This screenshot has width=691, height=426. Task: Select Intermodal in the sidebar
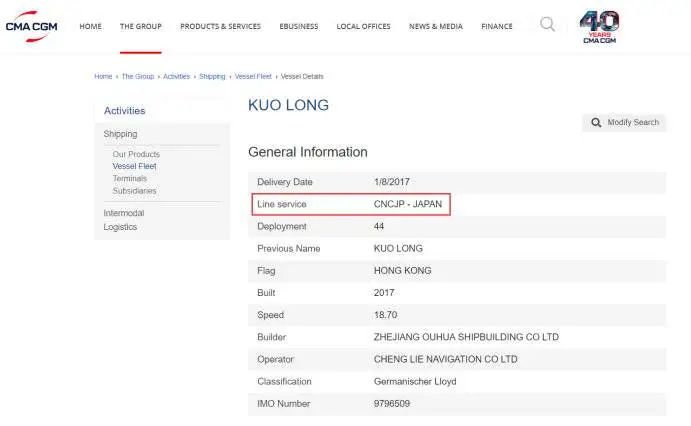[124, 213]
